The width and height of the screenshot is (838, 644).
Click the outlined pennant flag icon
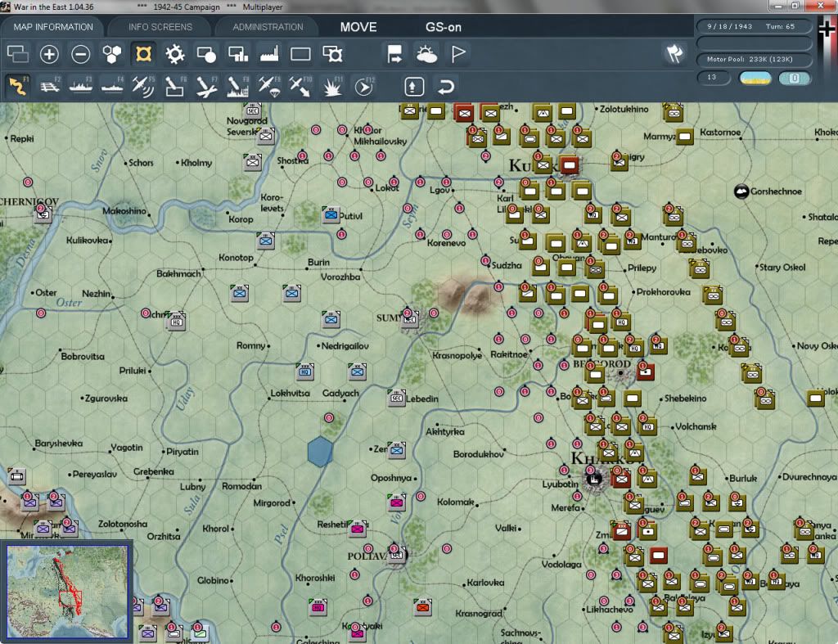click(458, 54)
